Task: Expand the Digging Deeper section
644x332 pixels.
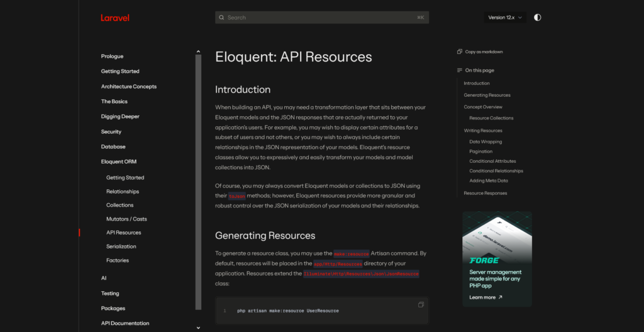Action: (x=120, y=116)
